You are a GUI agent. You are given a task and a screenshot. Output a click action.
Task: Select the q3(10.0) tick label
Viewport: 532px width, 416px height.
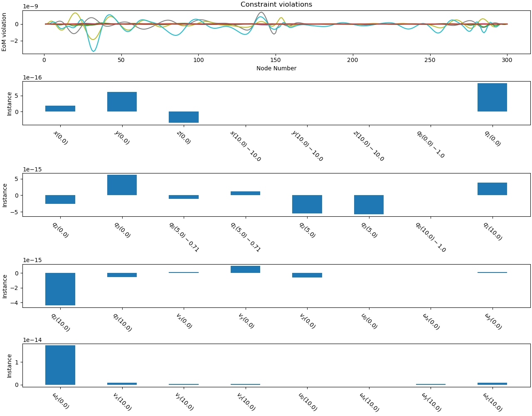[122, 322]
